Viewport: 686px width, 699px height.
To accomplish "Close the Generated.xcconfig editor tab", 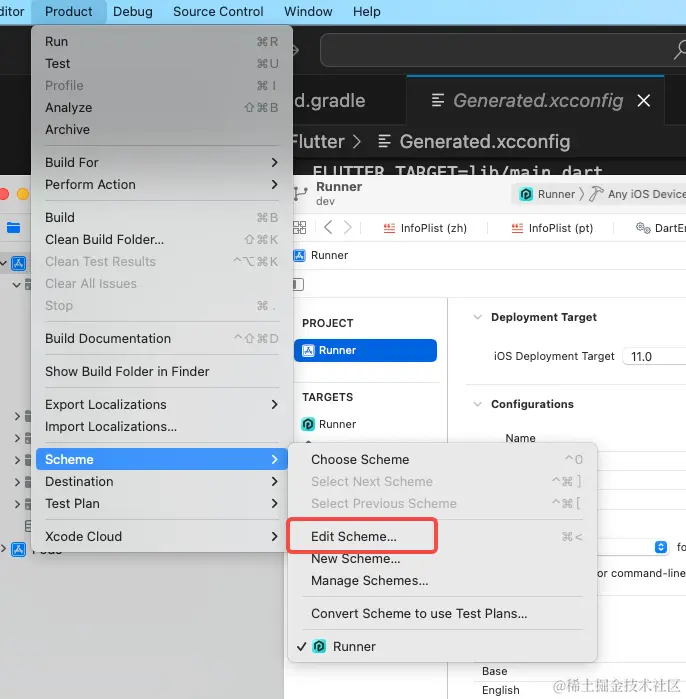I will tap(644, 101).
